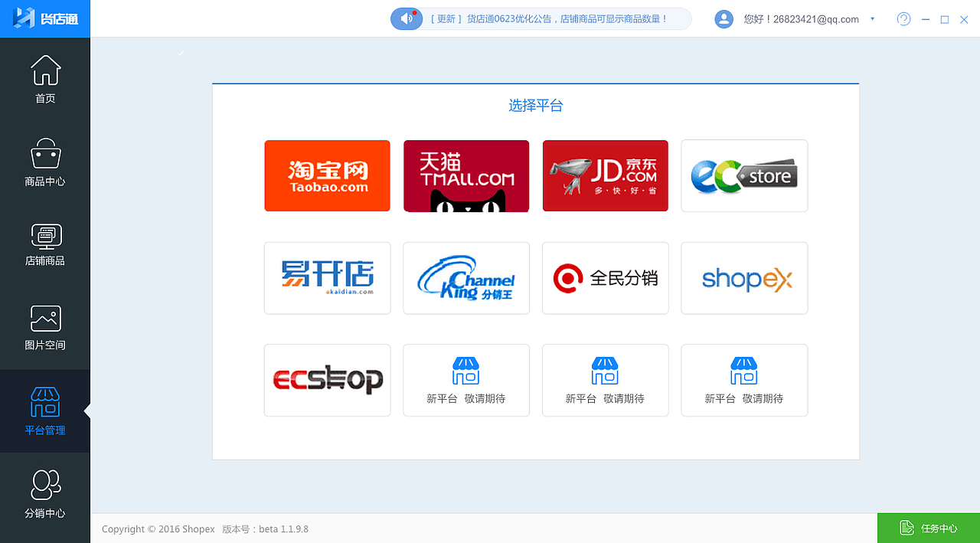Open the 首页 home icon in sidebar
The height and width of the screenshot is (543, 980).
tap(45, 70)
